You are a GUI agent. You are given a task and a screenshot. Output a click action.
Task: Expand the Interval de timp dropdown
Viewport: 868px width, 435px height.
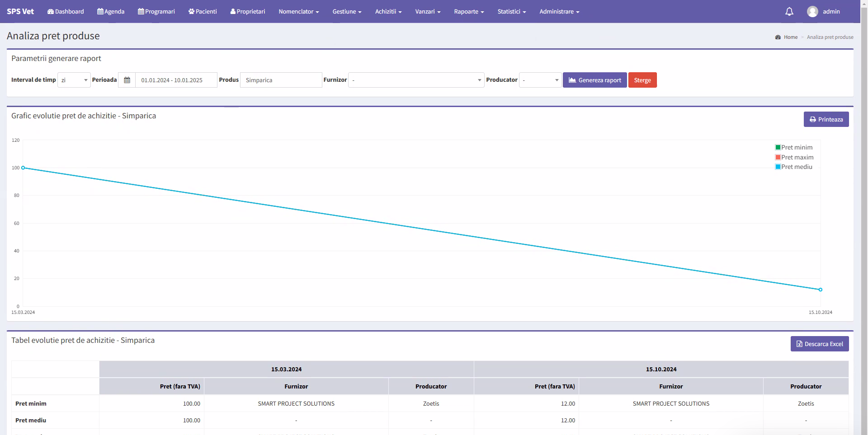74,80
